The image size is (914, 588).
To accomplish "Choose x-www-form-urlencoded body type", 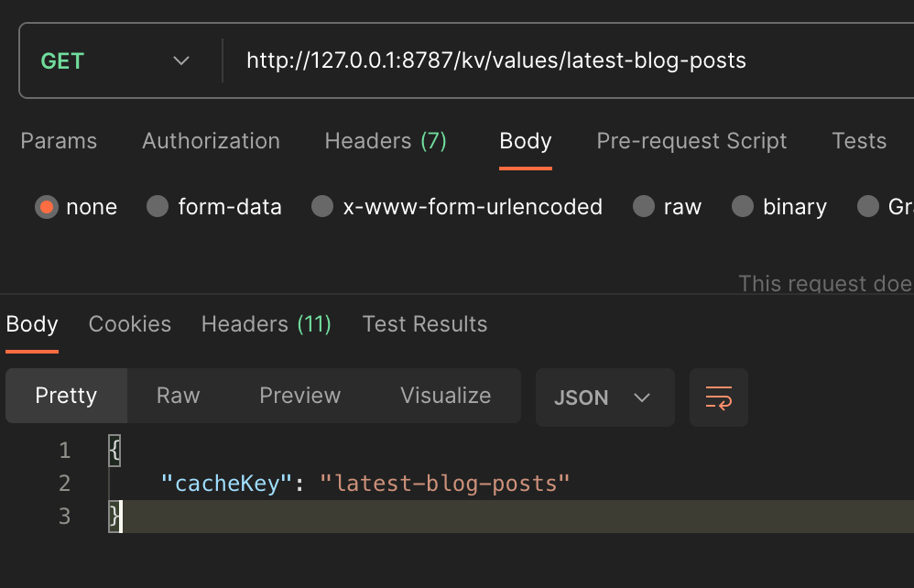I will pyautogui.click(x=322, y=206).
